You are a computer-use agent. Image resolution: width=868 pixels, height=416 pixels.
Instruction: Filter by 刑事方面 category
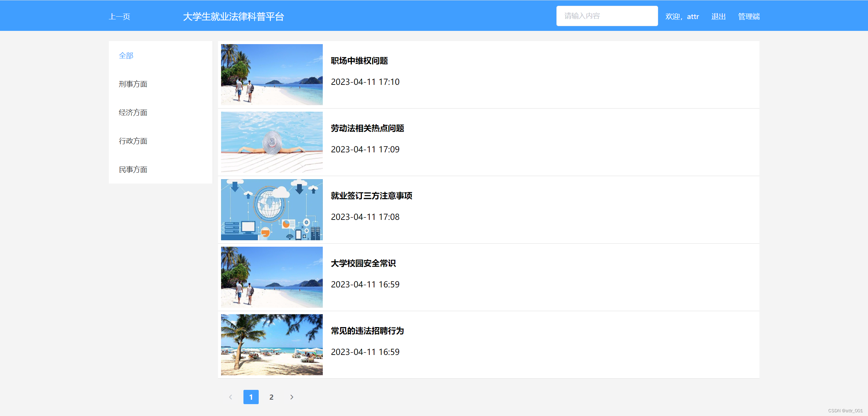(133, 84)
